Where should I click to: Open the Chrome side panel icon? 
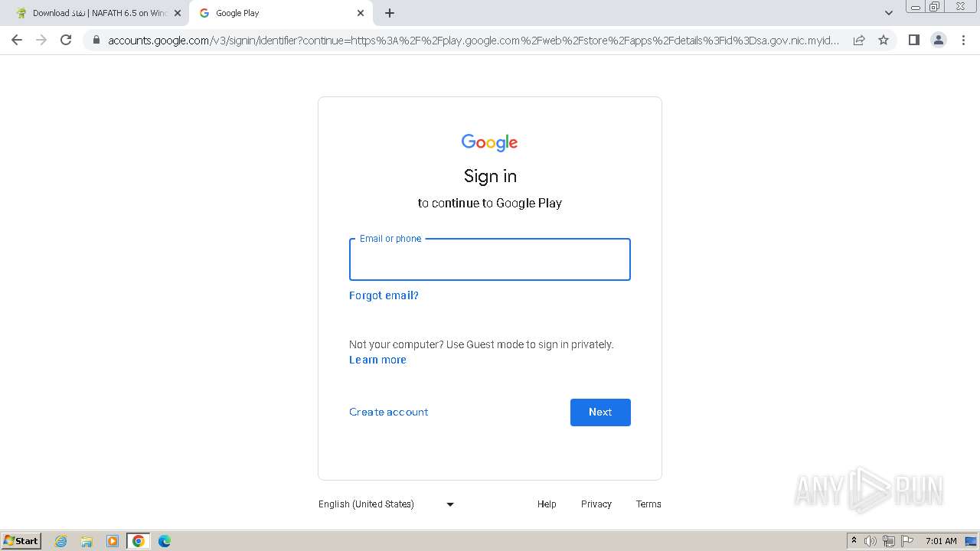coord(913,40)
